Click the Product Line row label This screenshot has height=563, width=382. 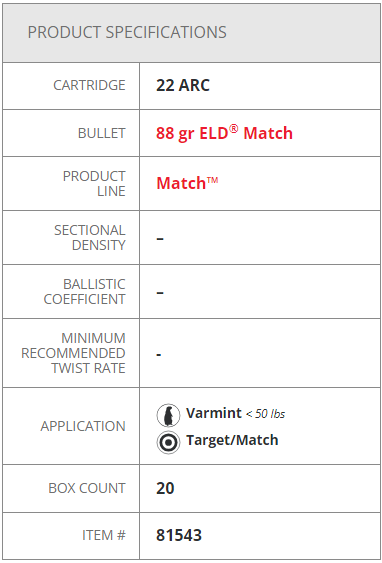pyautogui.click(x=94, y=183)
